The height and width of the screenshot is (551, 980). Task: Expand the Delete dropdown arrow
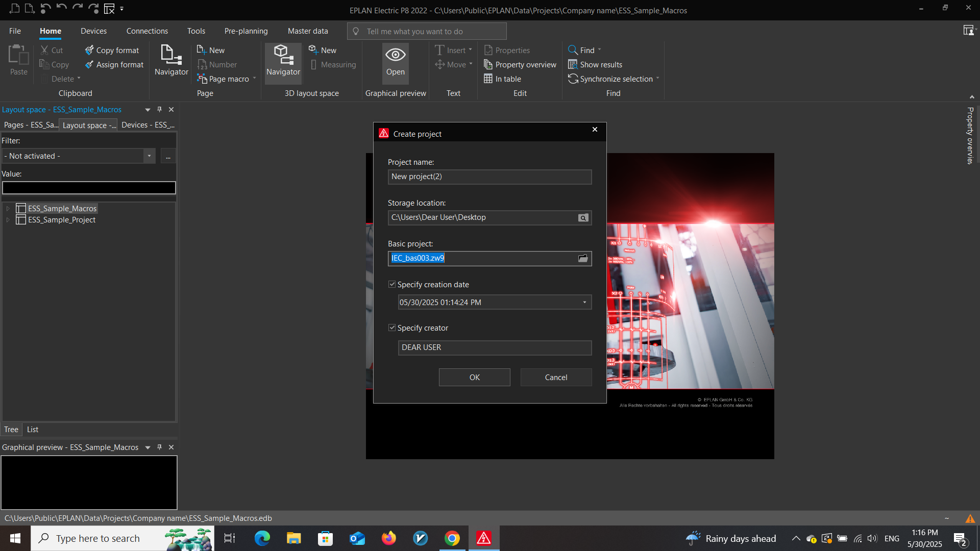79,79
